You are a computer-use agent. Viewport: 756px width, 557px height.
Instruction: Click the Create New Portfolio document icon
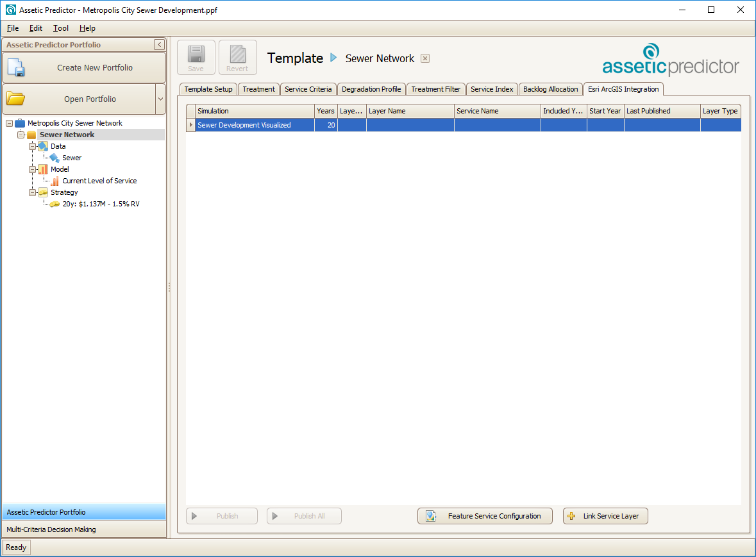click(16, 67)
